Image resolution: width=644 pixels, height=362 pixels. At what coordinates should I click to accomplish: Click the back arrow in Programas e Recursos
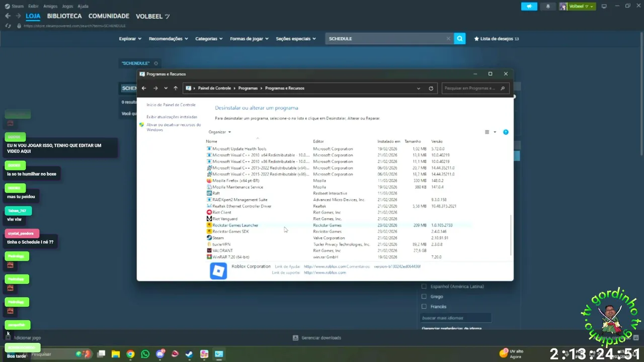point(144,88)
